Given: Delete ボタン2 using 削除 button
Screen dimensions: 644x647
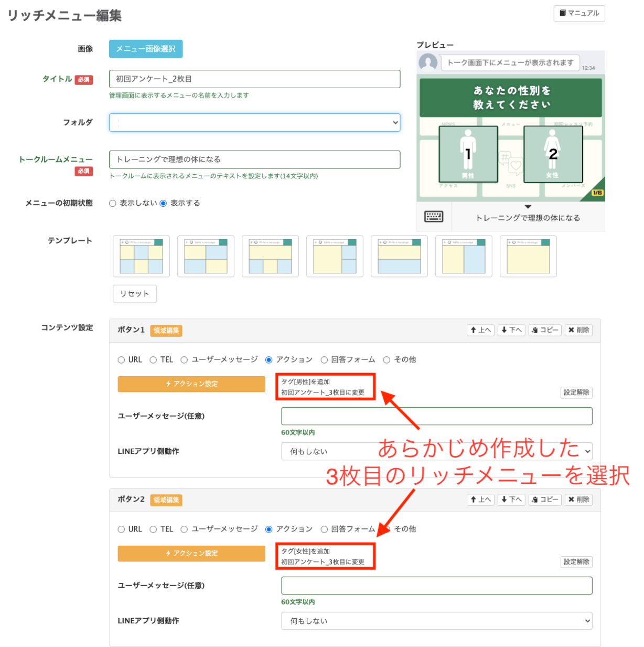Looking at the screenshot, I should pyautogui.click(x=578, y=500).
